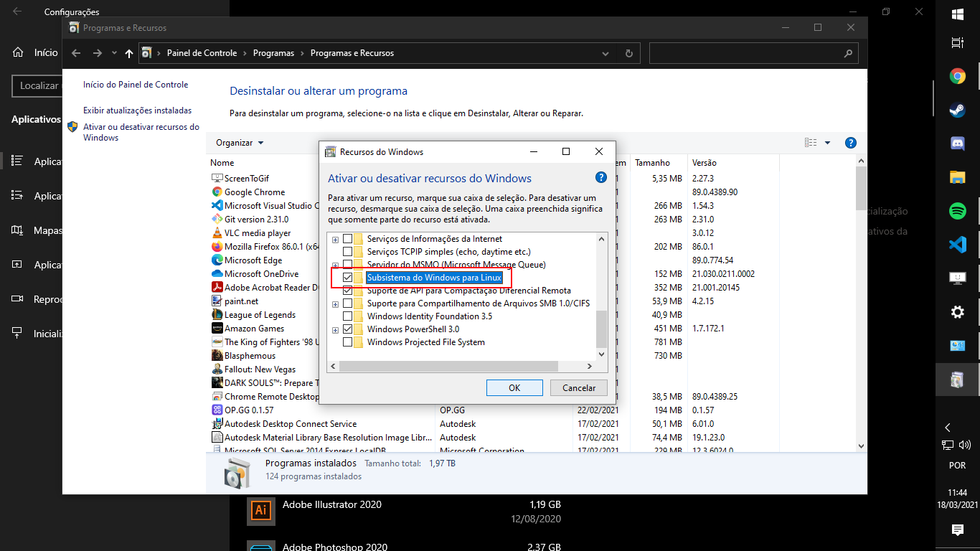The height and width of the screenshot is (551, 980).
Task: Go back in Programas e Recursos window
Action: pyautogui.click(x=77, y=53)
